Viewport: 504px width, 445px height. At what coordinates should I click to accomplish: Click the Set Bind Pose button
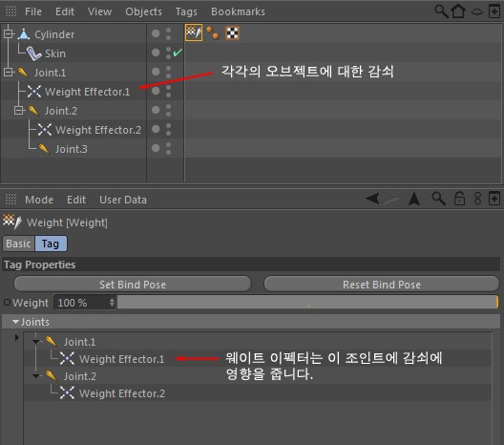(x=133, y=285)
